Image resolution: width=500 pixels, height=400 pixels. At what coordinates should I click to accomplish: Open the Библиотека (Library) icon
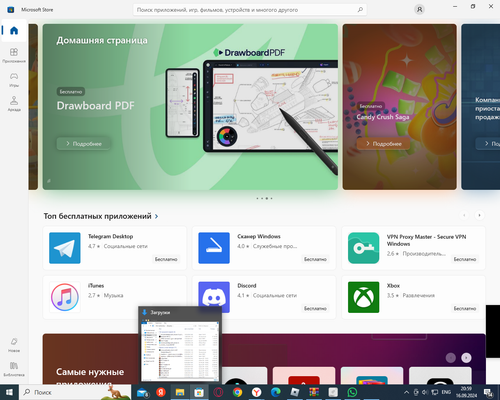click(14, 369)
